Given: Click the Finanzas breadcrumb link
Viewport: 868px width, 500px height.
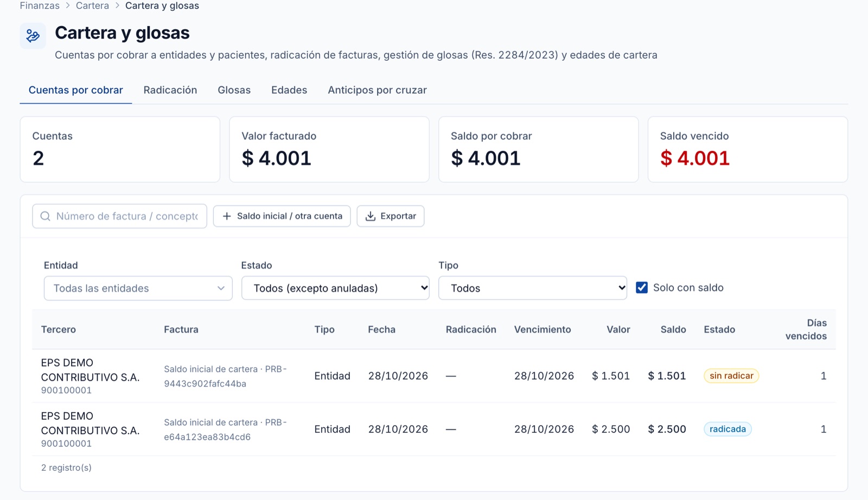Looking at the screenshot, I should pos(40,6).
